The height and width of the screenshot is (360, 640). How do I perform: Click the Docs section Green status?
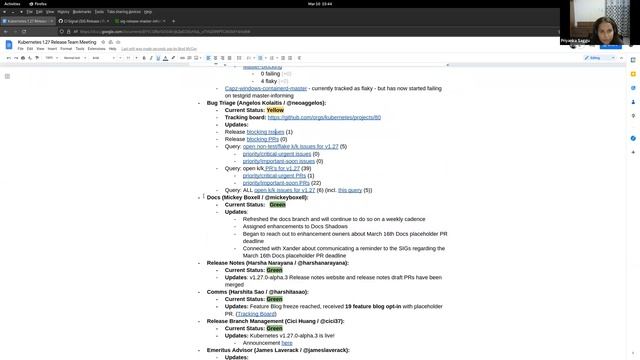click(278, 205)
